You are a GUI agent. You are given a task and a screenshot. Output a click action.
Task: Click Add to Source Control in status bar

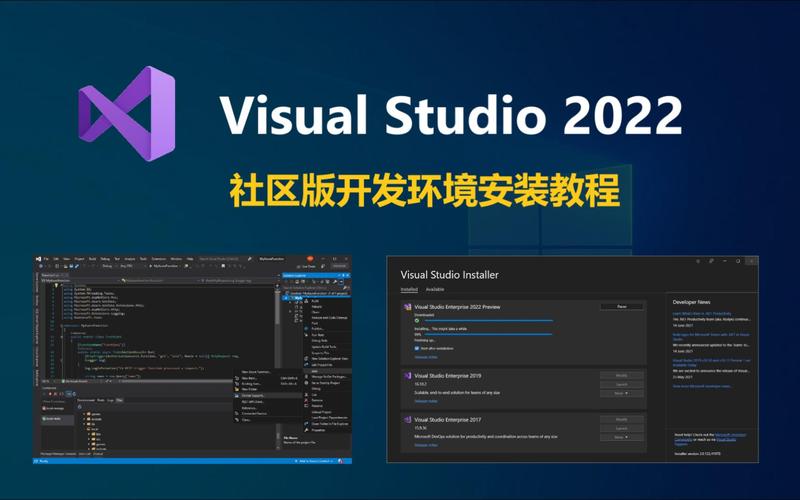click(x=315, y=461)
